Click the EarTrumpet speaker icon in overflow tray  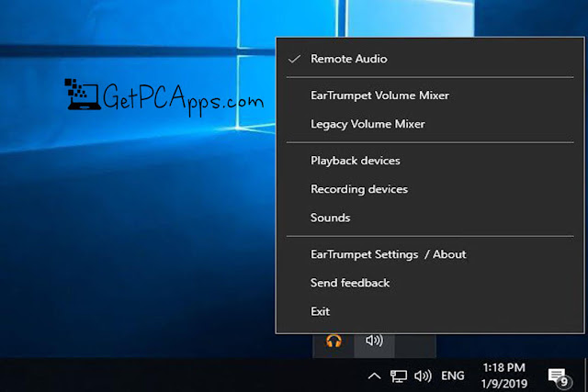tap(374, 341)
